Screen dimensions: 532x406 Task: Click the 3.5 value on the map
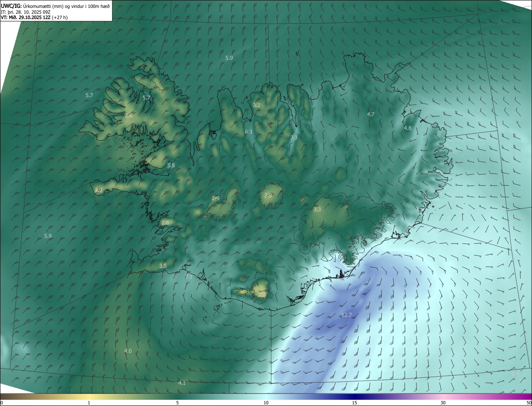point(163,266)
